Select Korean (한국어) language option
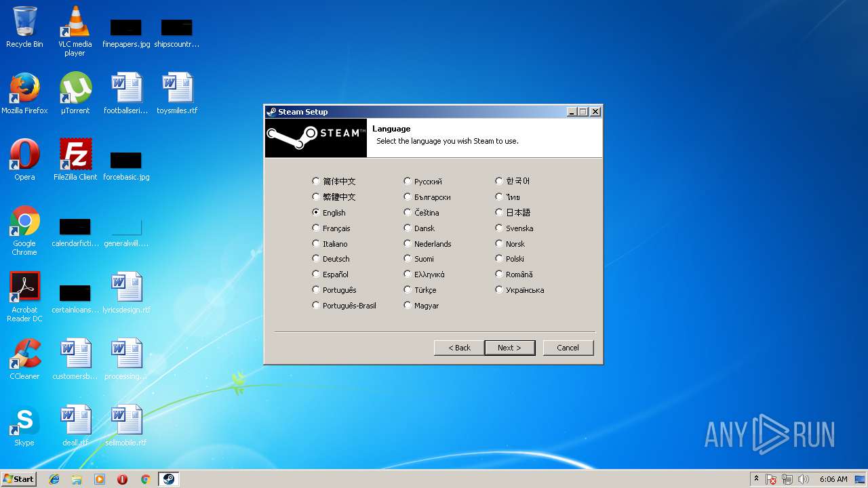The width and height of the screenshot is (868, 488). tap(513, 181)
